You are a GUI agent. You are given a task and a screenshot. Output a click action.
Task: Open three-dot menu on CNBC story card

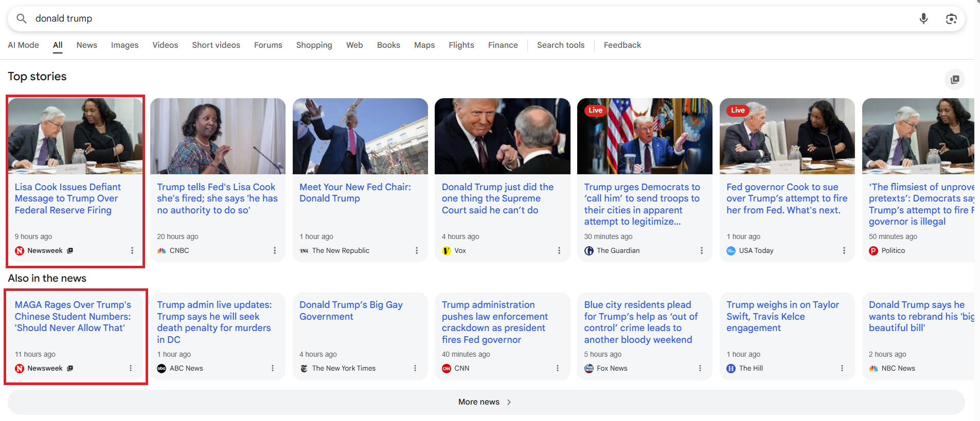[275, 250]
